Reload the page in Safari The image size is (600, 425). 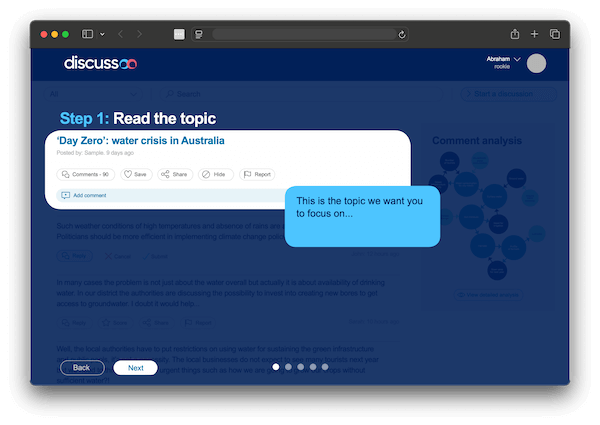pyautogui.click(x=402, y=34)
